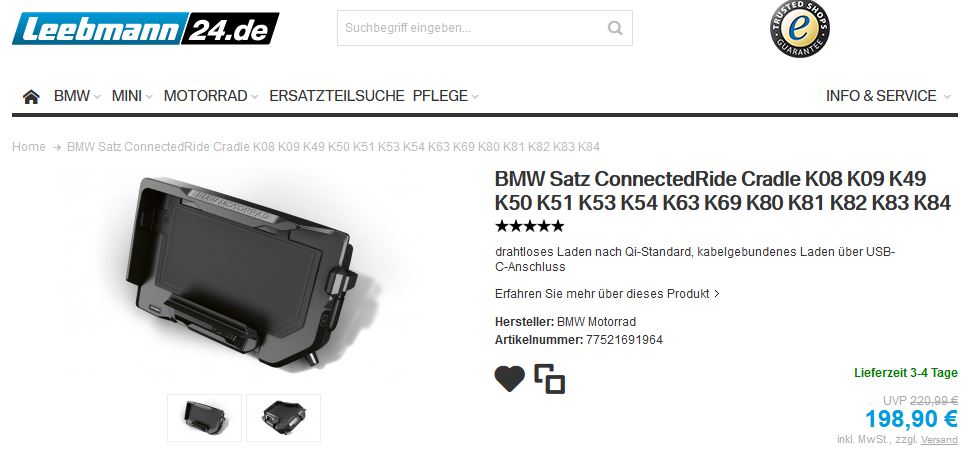969x461 pixels.
Task: Click the home icon in navigation bar
Action: [x=31, y=96]
